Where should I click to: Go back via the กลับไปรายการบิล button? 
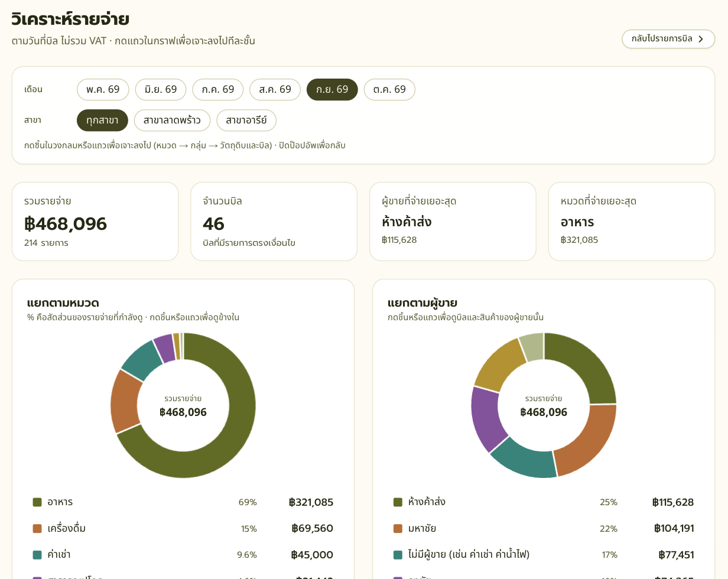(x=668, y=39)
